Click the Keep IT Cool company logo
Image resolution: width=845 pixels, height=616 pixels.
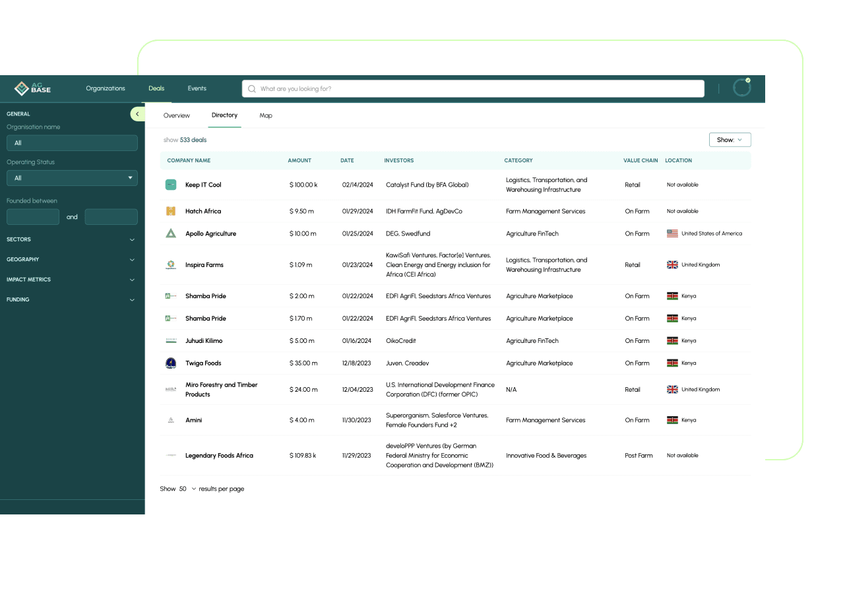171,185
